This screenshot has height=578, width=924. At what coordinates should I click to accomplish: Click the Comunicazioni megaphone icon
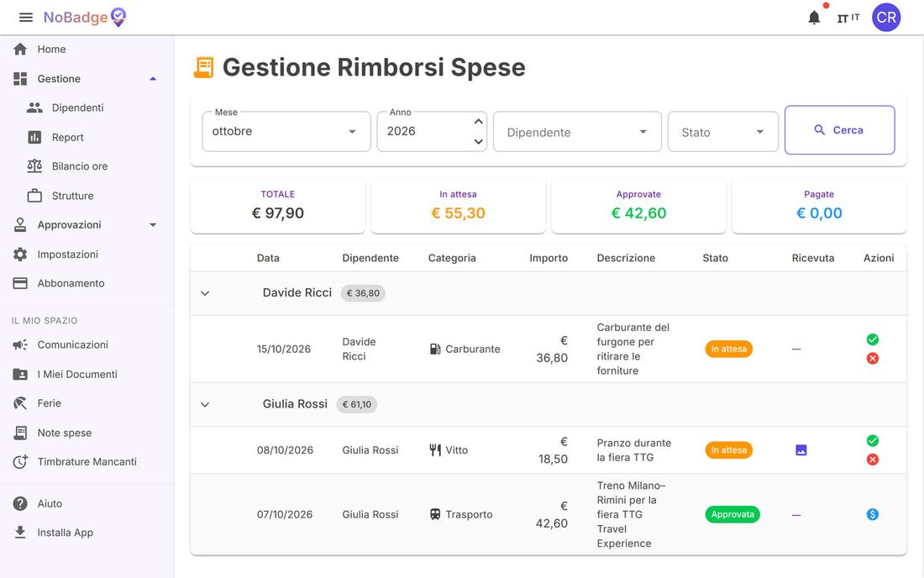(20, 344)
